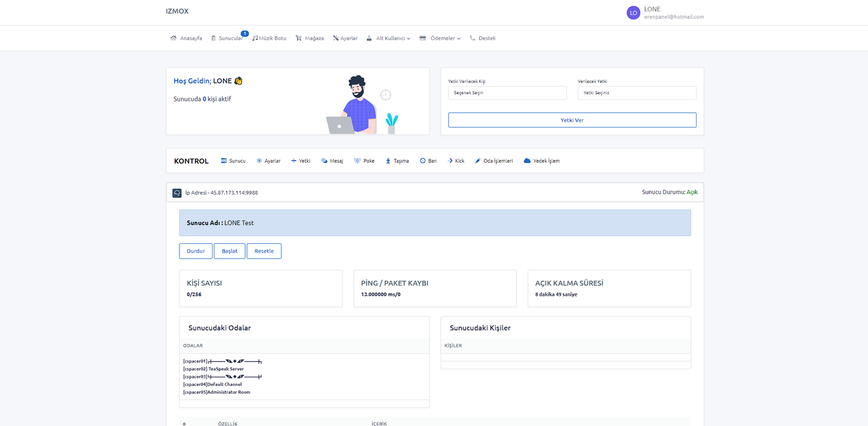Select the Poke control icon
The height and width of the screenshot is (426, 868).
point(357,161)
